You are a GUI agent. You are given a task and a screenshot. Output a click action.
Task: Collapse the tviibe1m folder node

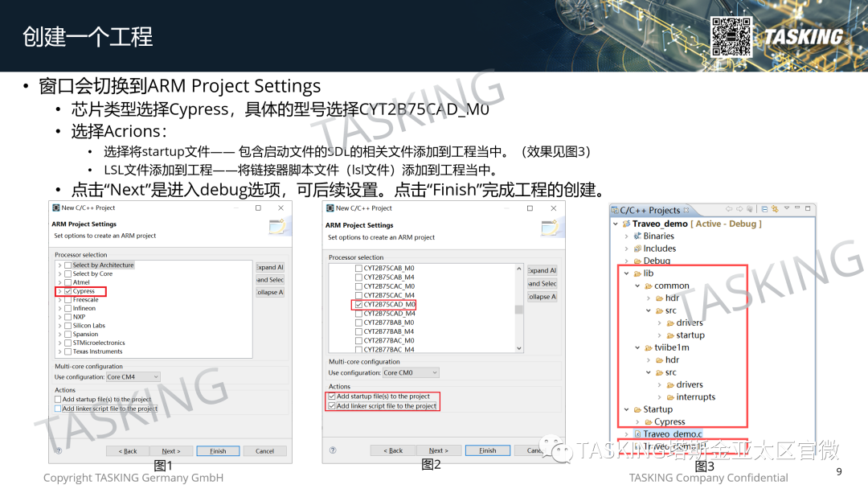(x=637, y=347)
